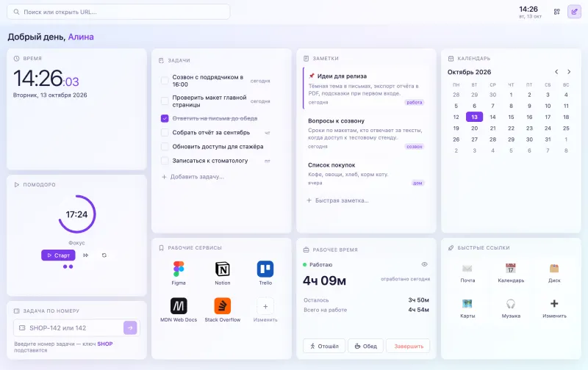Viewport: 588px width, 370px height.
Task: Open the Почта quick link
Action: click(x=467, y=272)
